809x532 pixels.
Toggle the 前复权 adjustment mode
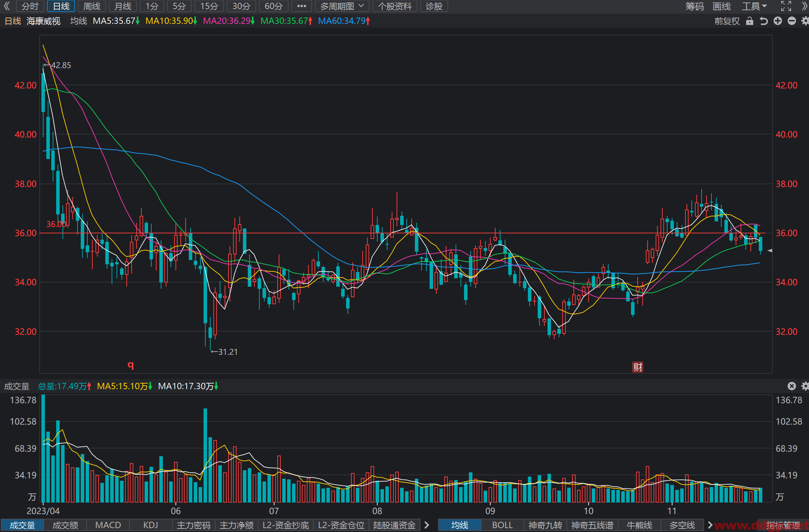pyautogui.click(x=727, y=21)
